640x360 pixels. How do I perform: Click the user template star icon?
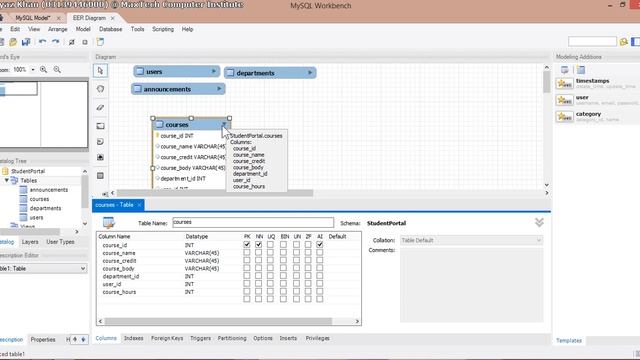point(564,100)
